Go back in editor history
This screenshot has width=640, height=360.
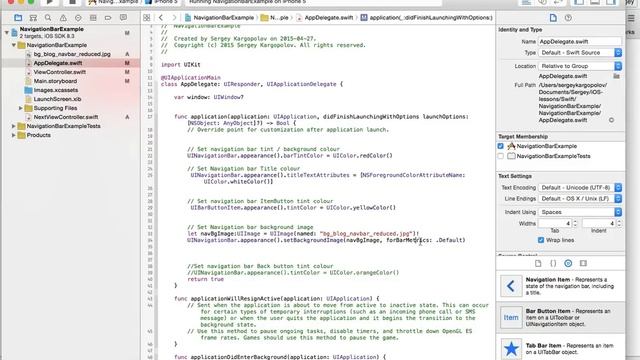pyautogui.click(x=161, y=18)
